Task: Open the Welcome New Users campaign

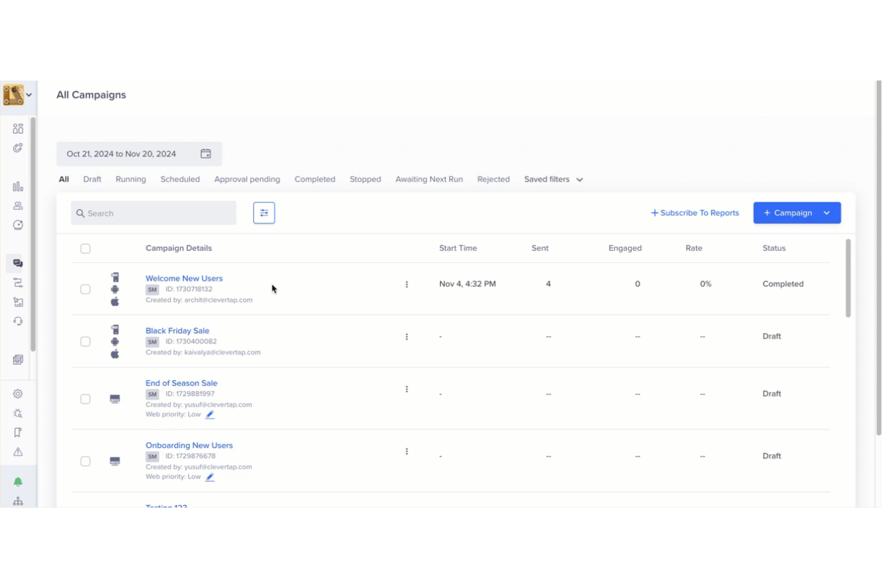Action: click(184, 278)
